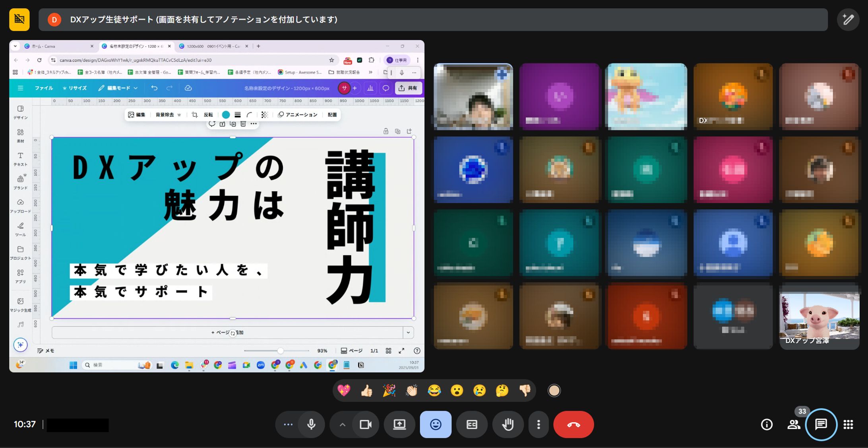The width and height of the screenshot is (868, 448).
Task: Delete the selected element with trash icon
Action: coord(243,124)
